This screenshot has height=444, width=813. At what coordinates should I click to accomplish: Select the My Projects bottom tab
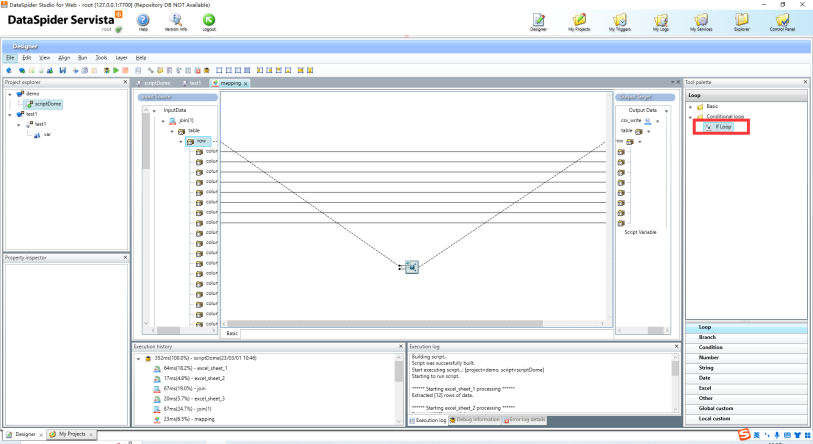point(72,434)
